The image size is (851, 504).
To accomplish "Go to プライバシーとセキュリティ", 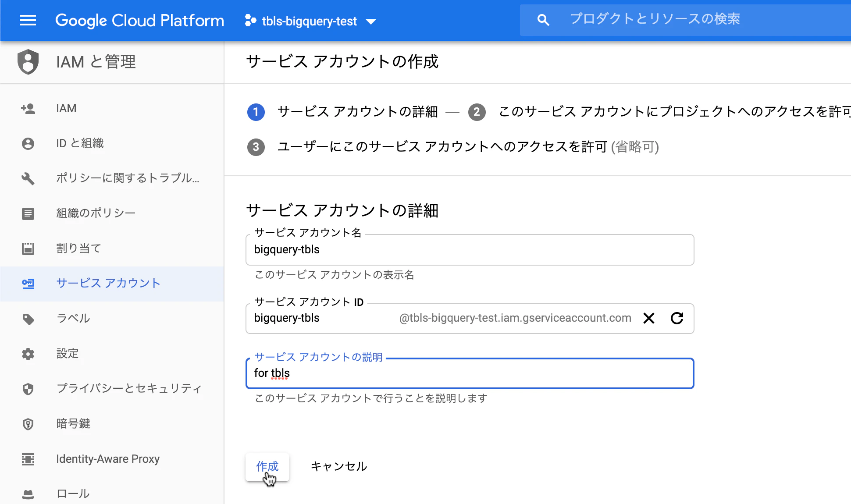I will [x=112, y=389].
